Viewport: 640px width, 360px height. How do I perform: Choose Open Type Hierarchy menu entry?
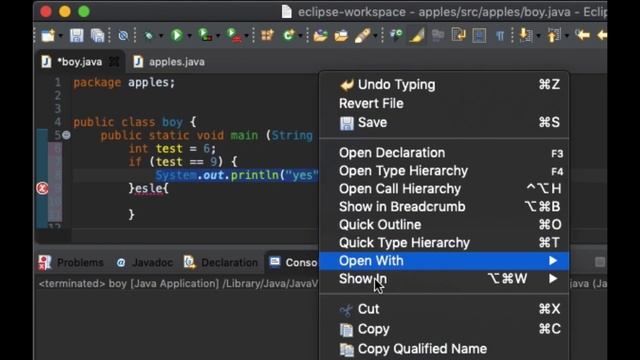[444, 171]
